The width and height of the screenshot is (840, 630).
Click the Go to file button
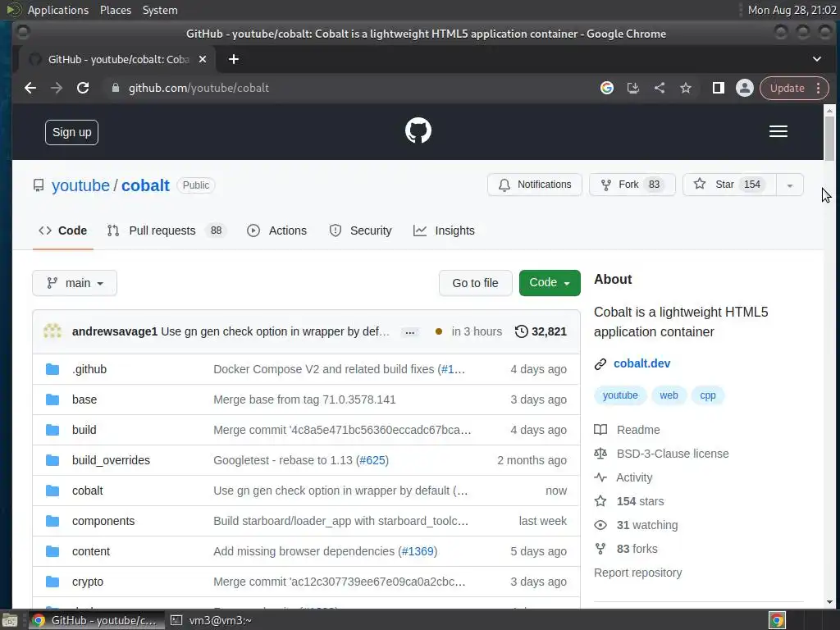pyautogui.click(x=475, y=283)
